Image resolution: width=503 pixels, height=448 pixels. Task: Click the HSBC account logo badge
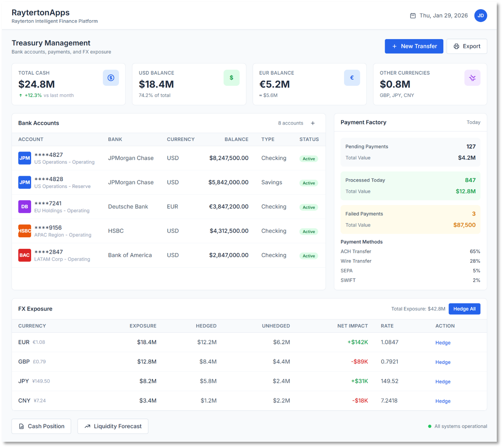pyautogui.click(x=25, y=231)
